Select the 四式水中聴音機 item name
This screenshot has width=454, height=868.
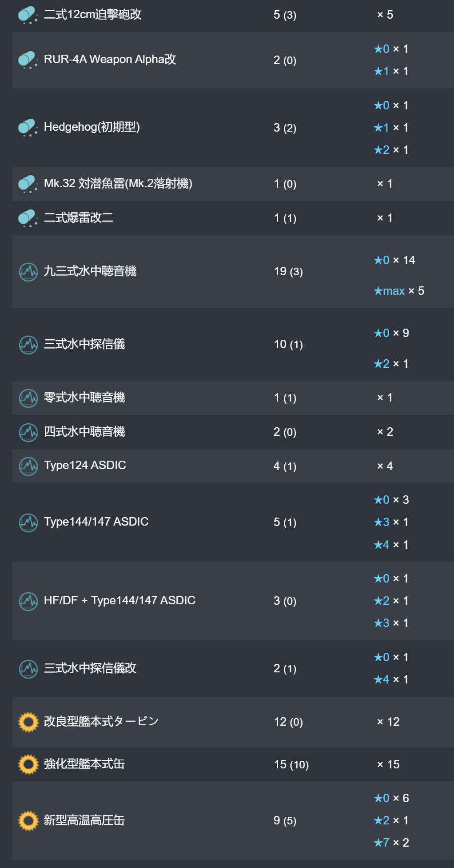(84, 432)
